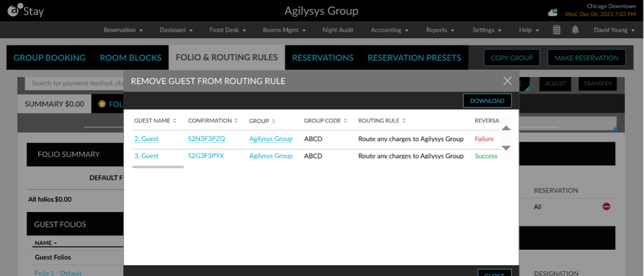This screenshot has height=276, width=644.
Task: Go to Night Audit
Action: [338, 30]
